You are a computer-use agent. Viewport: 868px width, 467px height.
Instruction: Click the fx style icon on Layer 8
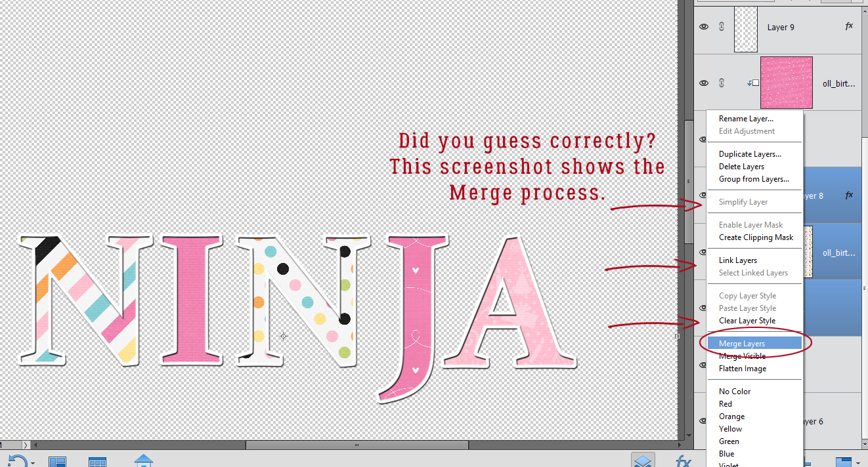(x=849, y=195)
